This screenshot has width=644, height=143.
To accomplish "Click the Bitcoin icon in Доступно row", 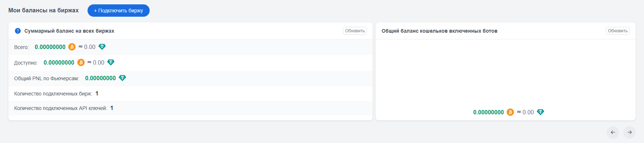I will pos(81,62).
